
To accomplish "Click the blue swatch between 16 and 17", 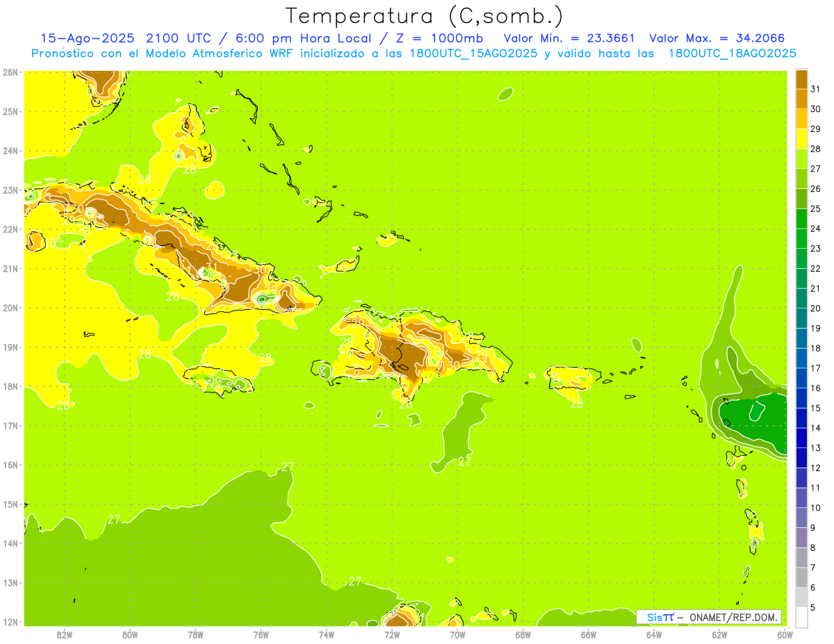I will tap(801, 378).
